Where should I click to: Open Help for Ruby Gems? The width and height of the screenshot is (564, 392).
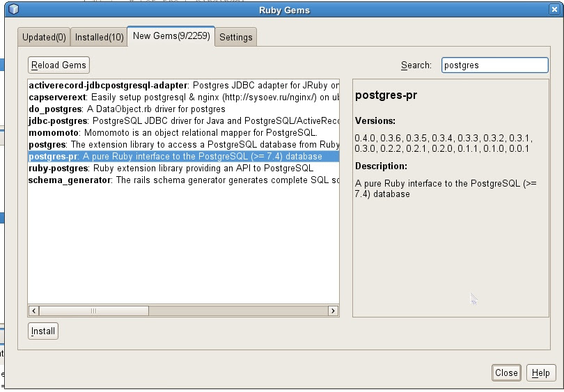540,373
